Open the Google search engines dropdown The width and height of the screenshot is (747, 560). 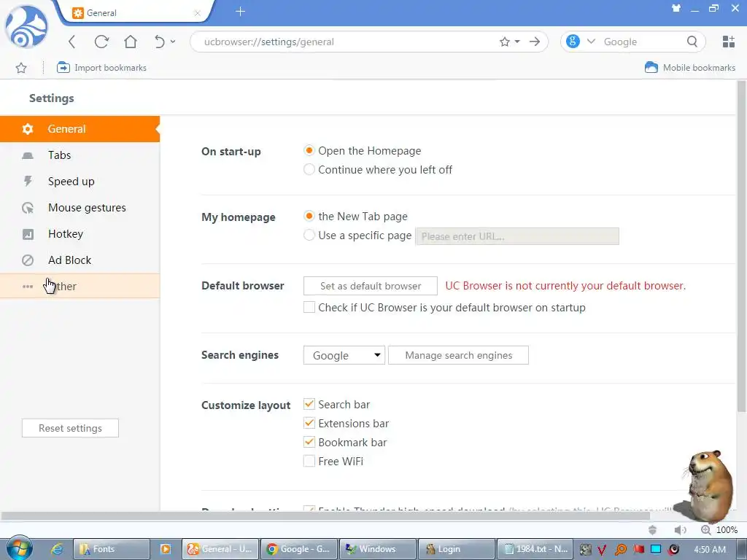[x=344, y=355]
